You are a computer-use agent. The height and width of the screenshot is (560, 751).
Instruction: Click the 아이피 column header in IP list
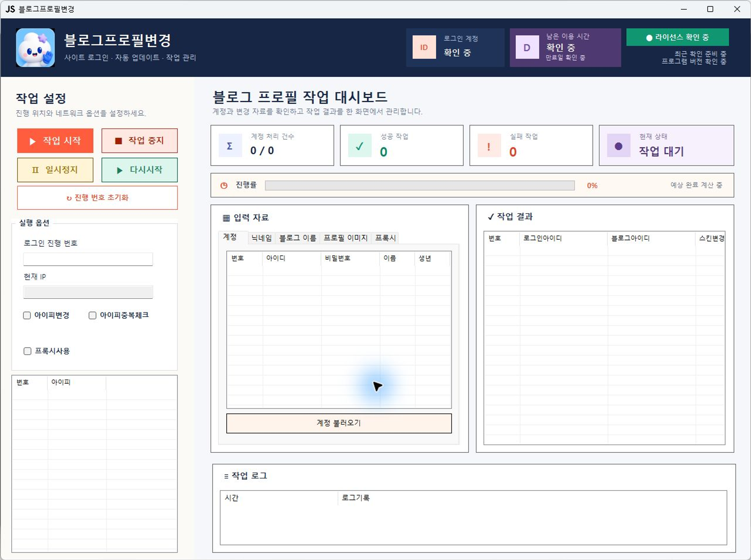click(x=77, y=382)
